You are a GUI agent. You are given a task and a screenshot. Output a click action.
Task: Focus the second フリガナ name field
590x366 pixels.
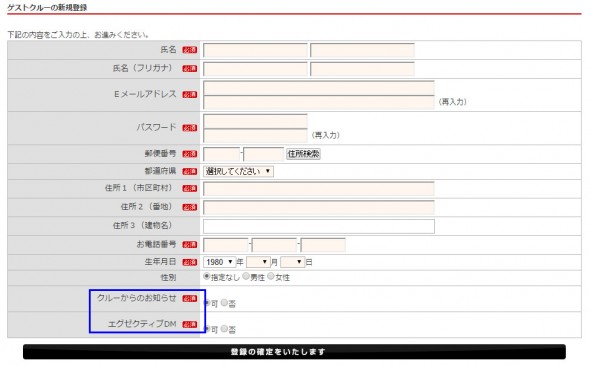(362, 69)
